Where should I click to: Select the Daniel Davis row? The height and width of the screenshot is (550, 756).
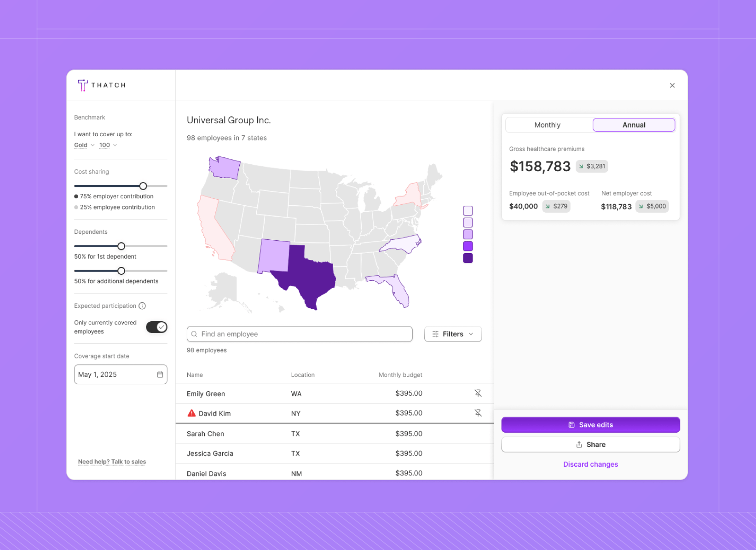tap(335, 473)
